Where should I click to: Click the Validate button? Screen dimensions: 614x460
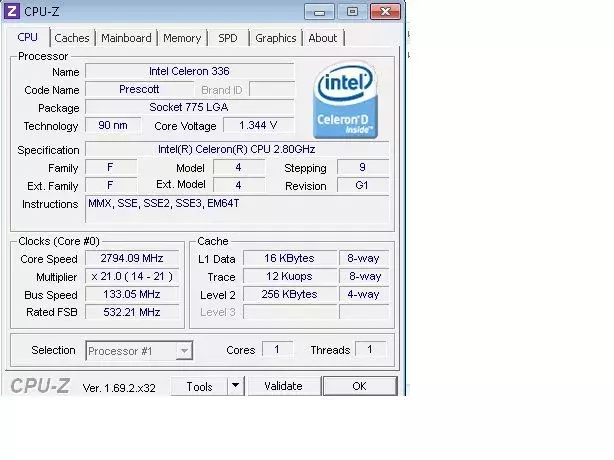point(284,386)
